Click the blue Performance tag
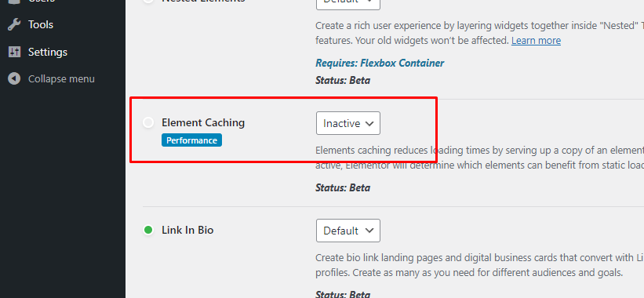 192,140
